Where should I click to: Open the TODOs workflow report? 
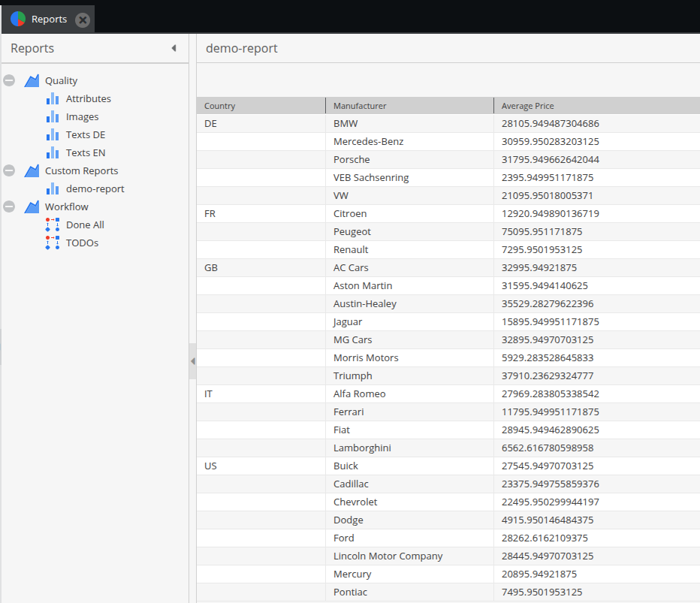[82, 243]
